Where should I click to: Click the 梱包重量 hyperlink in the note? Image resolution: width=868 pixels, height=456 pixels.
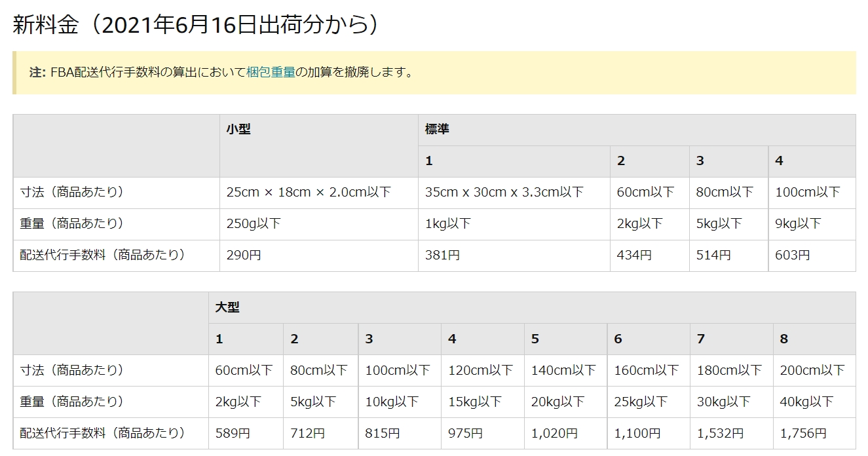[271, 72]
